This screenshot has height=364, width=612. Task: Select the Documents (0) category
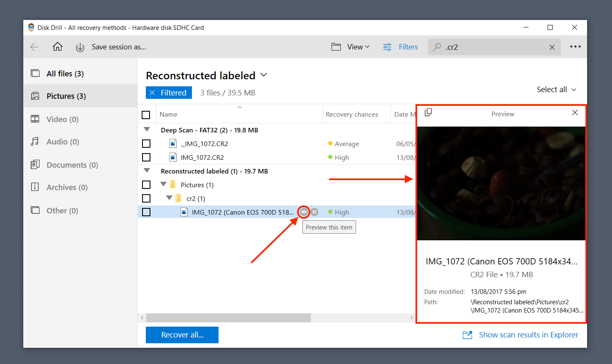pos(80,165)
